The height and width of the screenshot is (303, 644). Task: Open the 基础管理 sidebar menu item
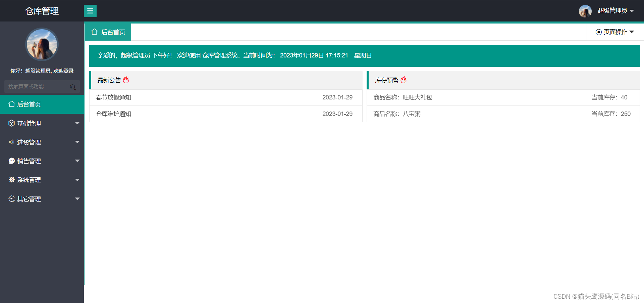pos(42,123)
